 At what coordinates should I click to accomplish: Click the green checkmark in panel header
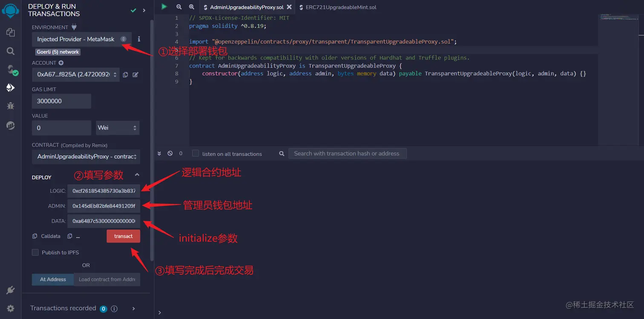click(x=133, y=10)
